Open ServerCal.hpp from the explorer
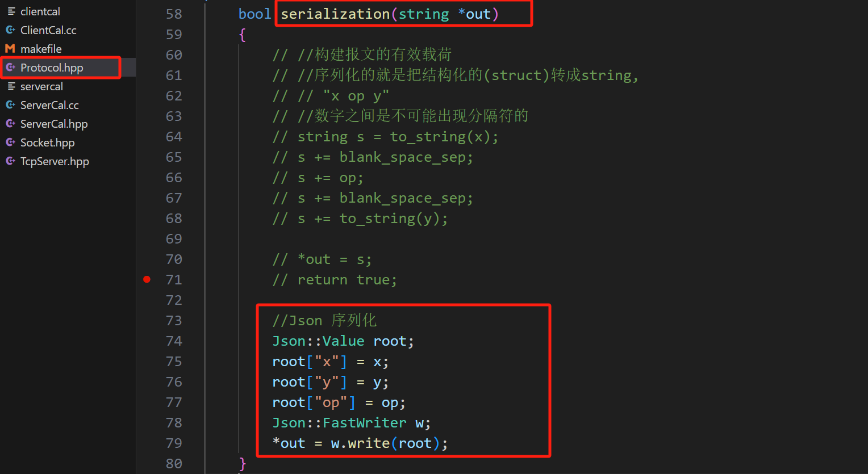Screen dimensions: 868x474 pyautogui.click(x=54, y=124)
